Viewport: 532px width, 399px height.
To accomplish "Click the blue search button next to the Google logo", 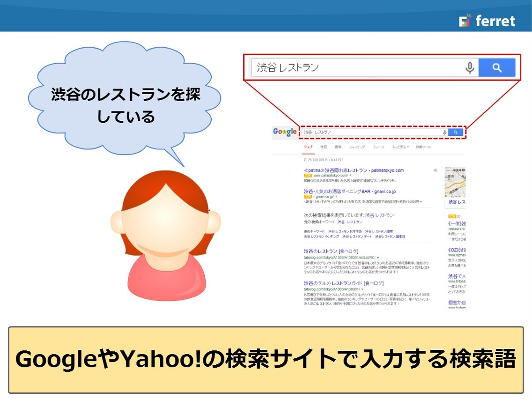I will coord(456,133).
